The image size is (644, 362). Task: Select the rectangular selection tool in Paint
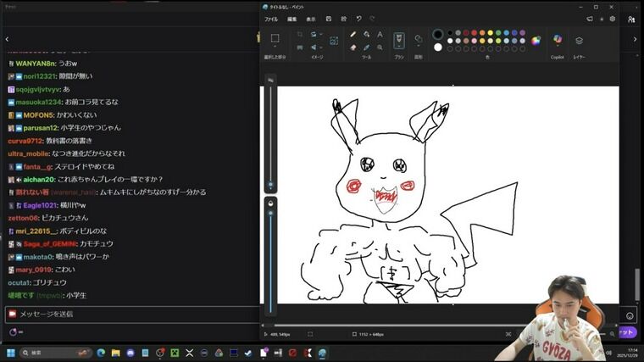(x=275, y=38)
